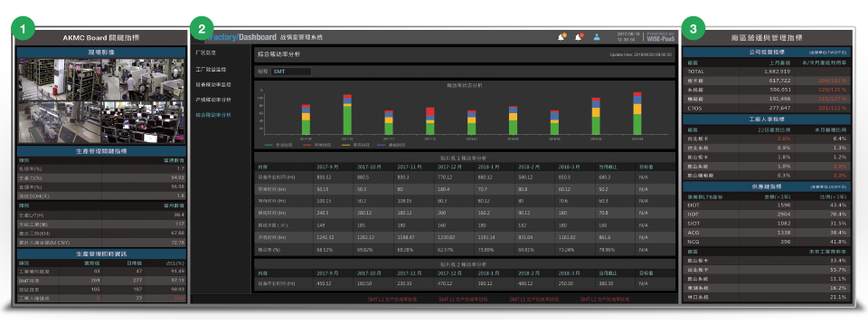Click the 72.78 monthly value
This screenshot has width=868, height=335.
pyautogui.click(x=178, y=243)
